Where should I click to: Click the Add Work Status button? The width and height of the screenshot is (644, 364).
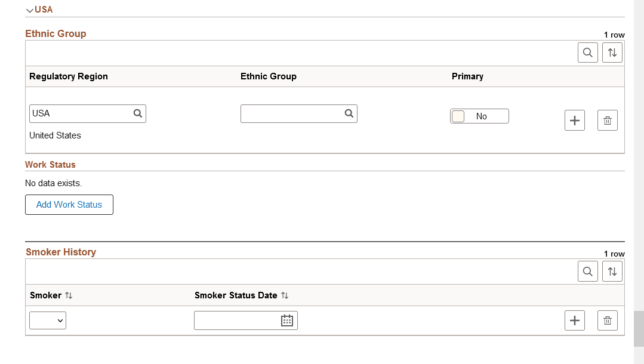(x=69, y=204)
